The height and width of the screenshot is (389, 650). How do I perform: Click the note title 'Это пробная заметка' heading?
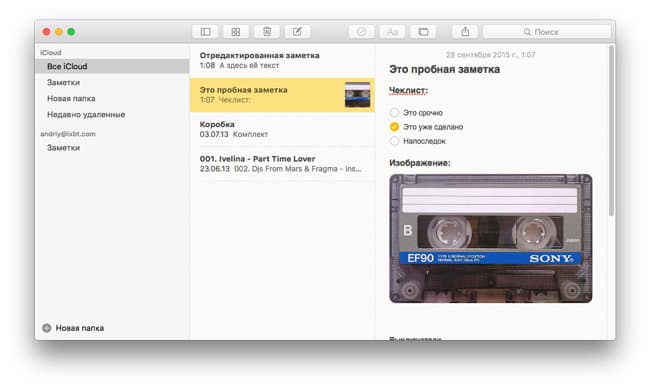tap(444, 69)
